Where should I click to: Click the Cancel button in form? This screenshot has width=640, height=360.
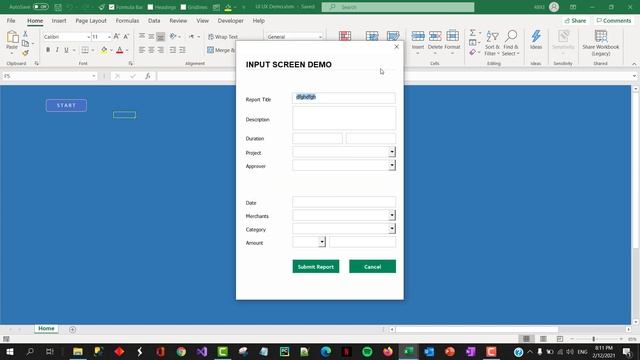tap(372, 267)
